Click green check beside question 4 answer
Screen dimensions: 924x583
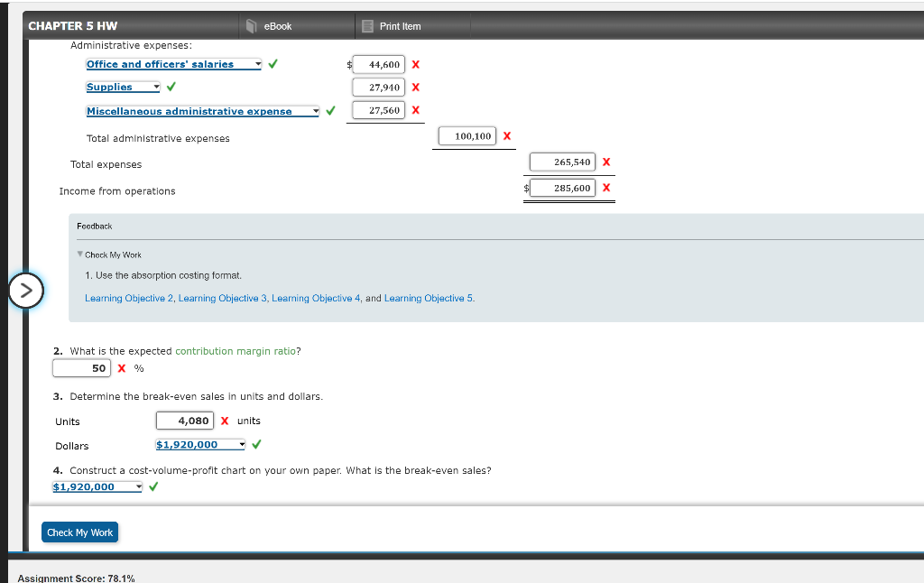click(153, 486)
